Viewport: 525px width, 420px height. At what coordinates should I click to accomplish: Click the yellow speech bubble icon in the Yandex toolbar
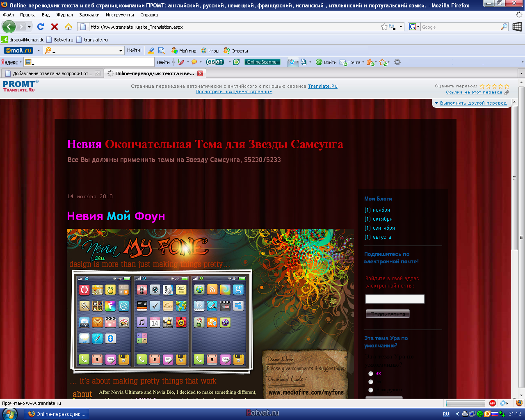(x=194, y=62)
